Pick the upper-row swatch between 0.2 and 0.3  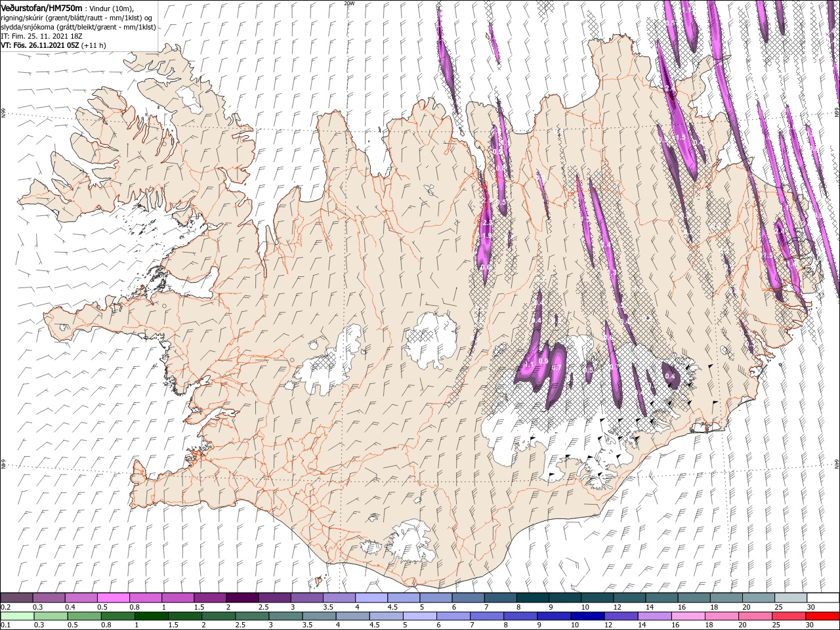point(16,598)
